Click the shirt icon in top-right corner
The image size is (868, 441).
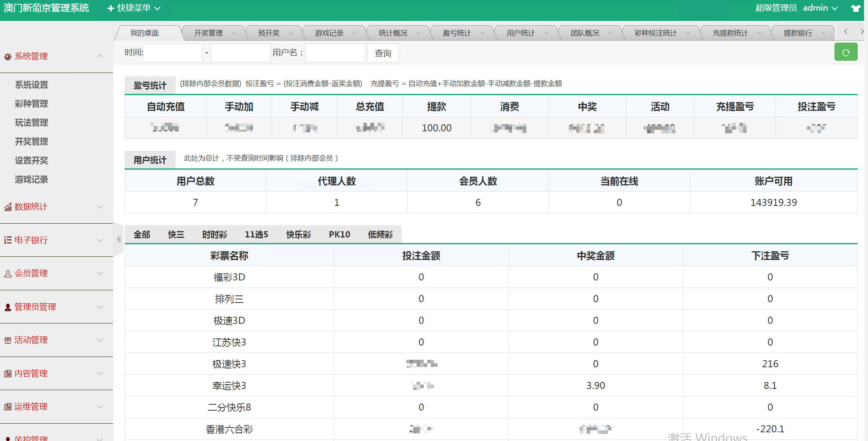click(x=855, y=8)
